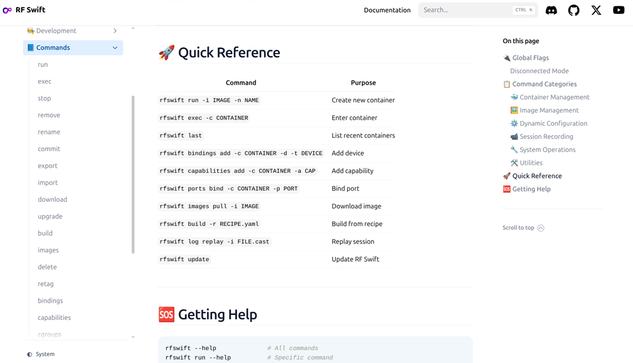
Task: Click the 'rfswift --help' code line
Action: (x=191, y=348)
